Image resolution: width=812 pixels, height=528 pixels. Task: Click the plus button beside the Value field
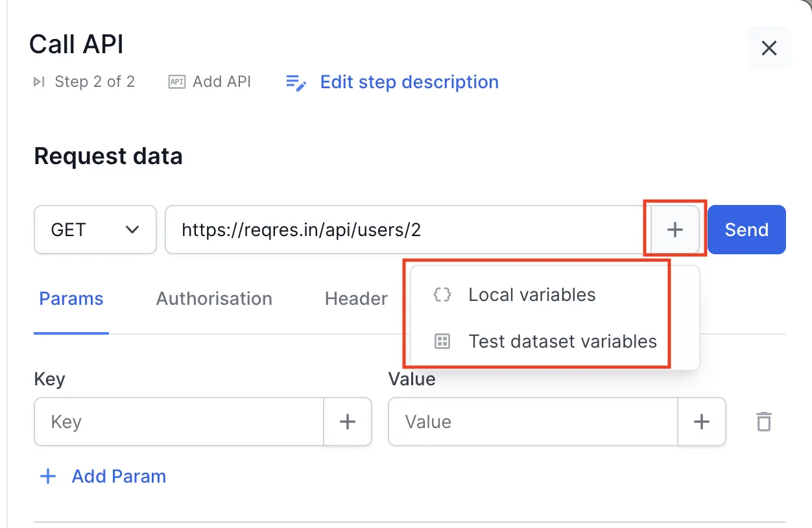tap(701, 422)
